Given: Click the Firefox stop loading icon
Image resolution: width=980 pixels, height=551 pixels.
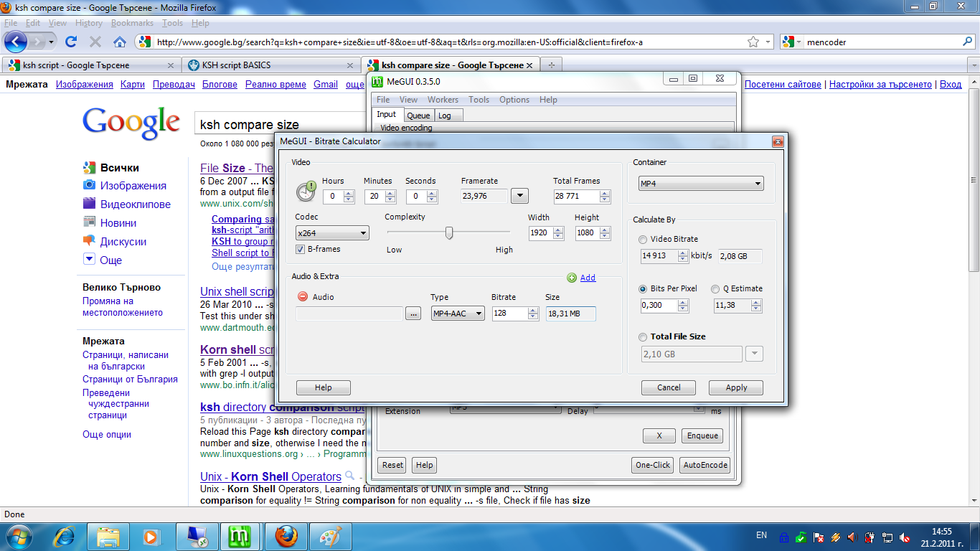Looking at the screenshot, I should click(x=95, y=42).
